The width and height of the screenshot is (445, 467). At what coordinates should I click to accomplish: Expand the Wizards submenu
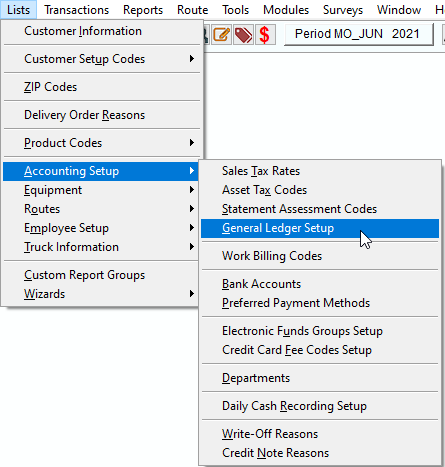pyautogui.click(x=102, y=294)
